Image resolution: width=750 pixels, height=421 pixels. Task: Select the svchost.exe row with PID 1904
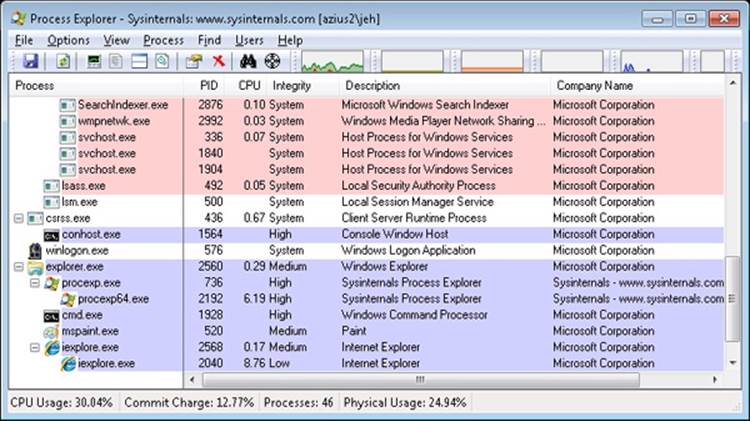[366, 170]
